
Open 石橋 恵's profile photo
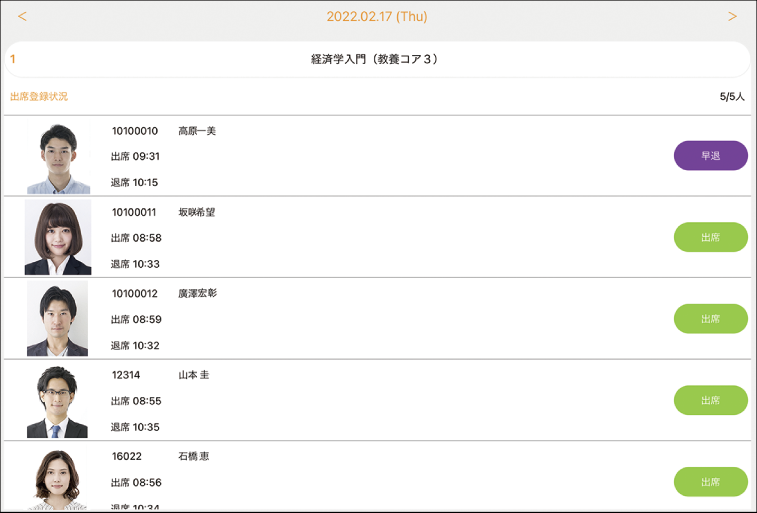[58, 480]
